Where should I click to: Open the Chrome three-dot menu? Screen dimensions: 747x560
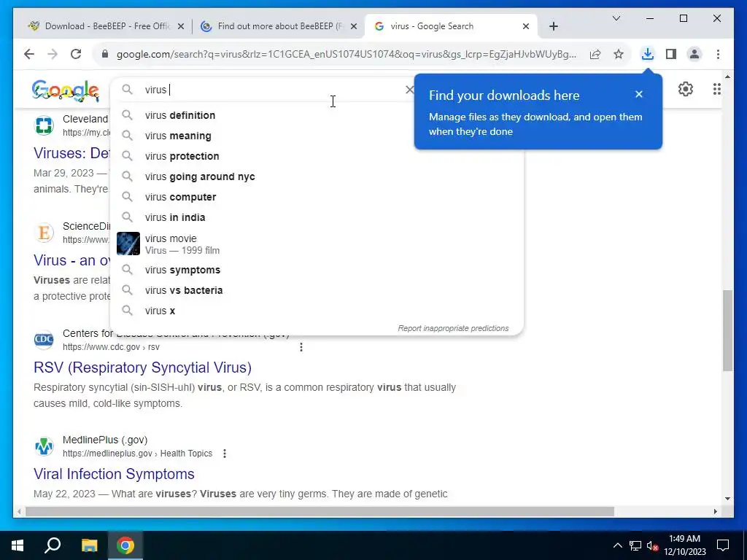coord(718,54)
